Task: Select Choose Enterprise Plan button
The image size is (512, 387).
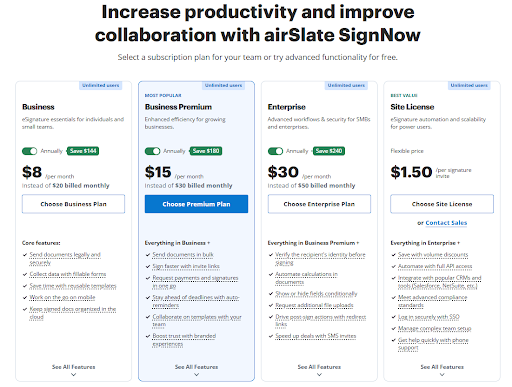Action: [319, 204]
